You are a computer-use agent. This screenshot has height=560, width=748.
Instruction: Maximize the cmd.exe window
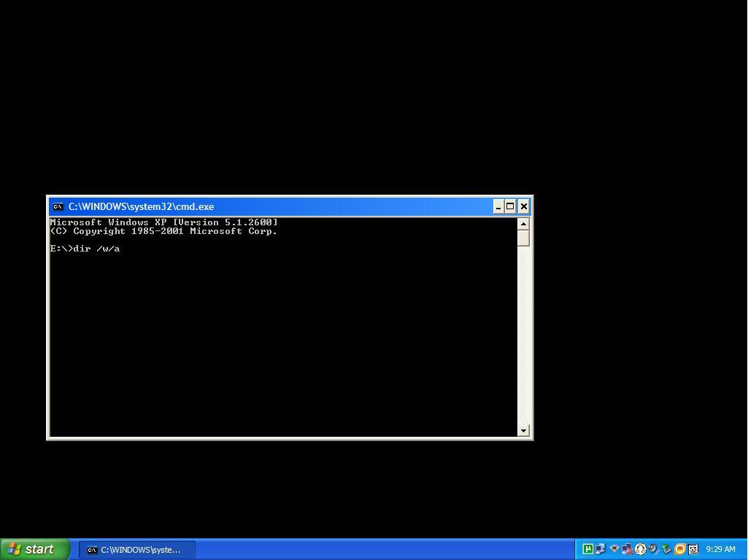(x=510, y=206)
